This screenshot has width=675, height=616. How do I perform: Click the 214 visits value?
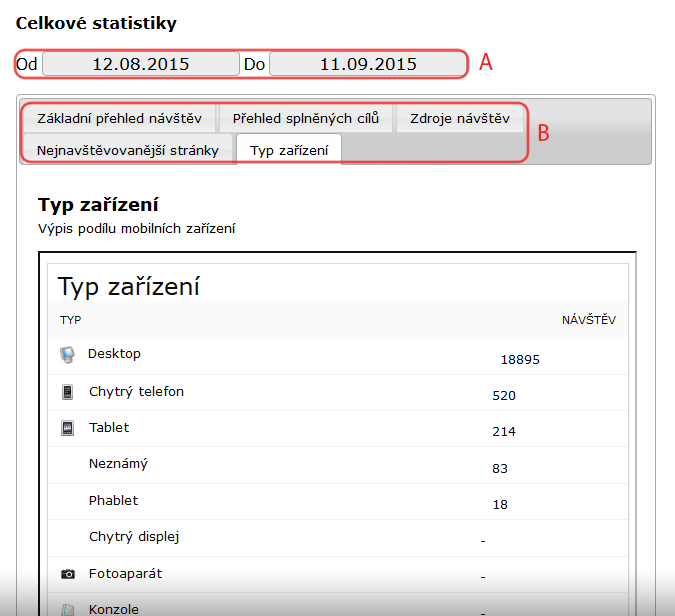click(x=504, y=431)
